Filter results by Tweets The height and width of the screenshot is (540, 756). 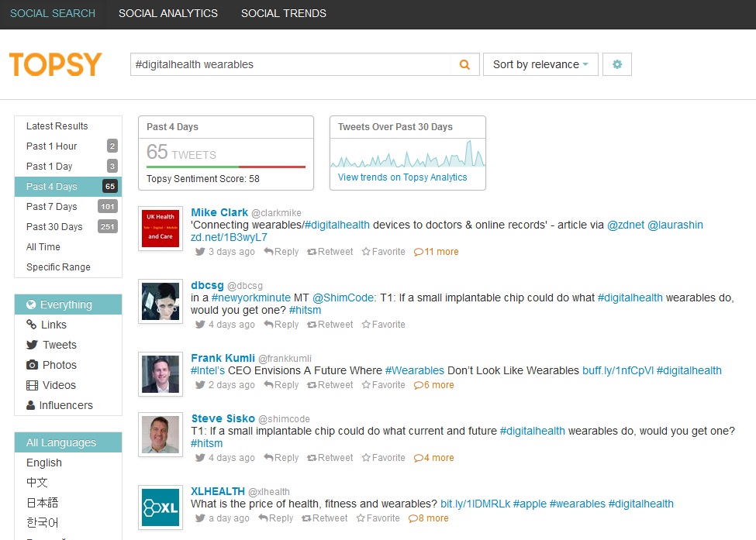click(x=68, y=345)
